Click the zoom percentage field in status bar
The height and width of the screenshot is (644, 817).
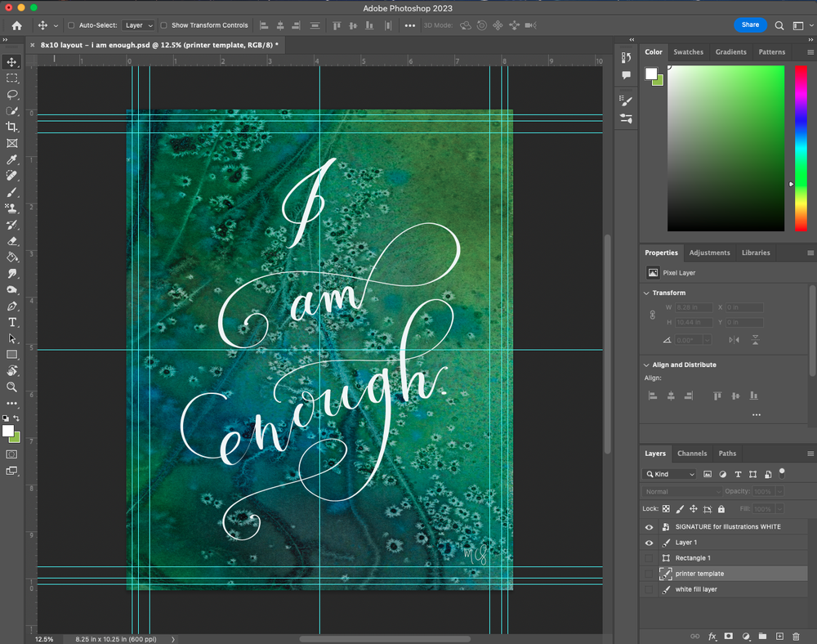click(x=45, y=639)
